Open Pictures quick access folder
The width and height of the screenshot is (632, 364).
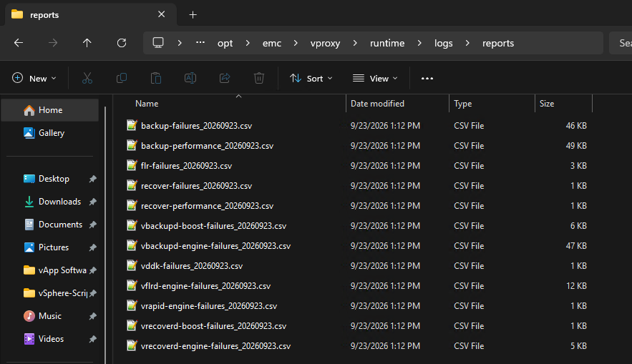pyautogui.click(x=50, y=247)
